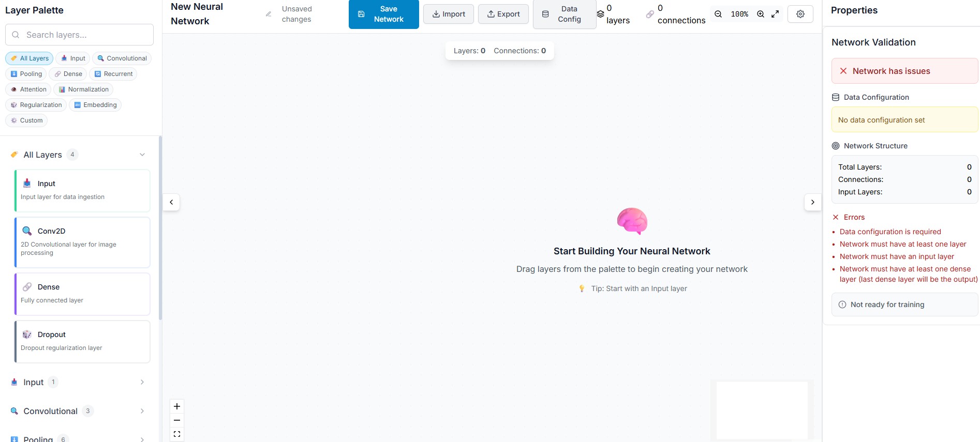Viewport: 980px width, 442px height.
Task: Click the Input layer card icon
Action: coord(27,183)
